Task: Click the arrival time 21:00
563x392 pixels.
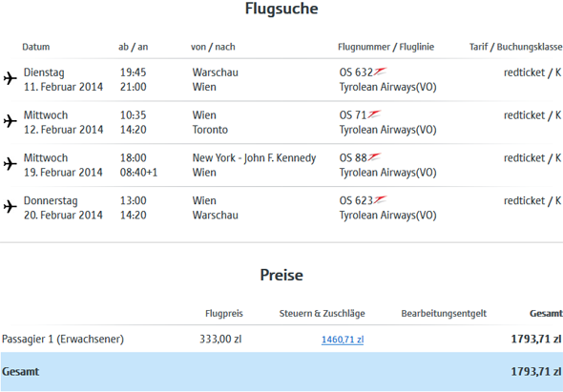Action: 133,87
